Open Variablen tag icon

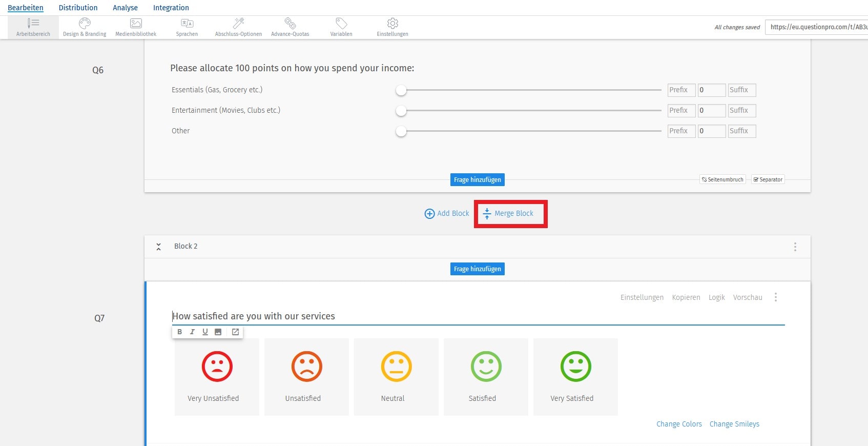(341, 23)
